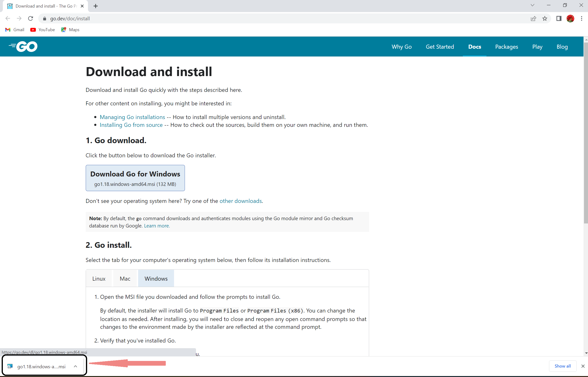Viewport: 588px width, 377px height.
Task: Open the Gmail bookmark
Action: coord(15,30)
